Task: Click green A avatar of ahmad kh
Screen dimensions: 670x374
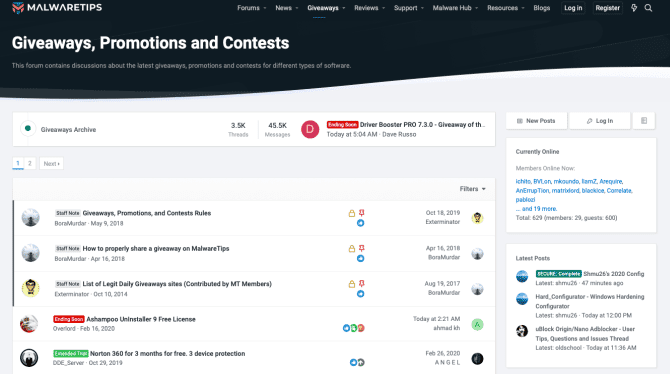Action: 477,324
